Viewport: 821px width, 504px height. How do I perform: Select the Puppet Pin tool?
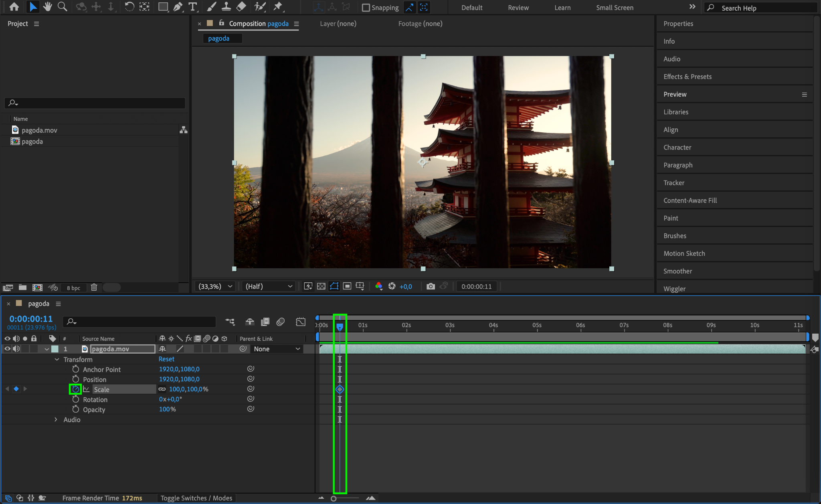[x=277, y=7]
